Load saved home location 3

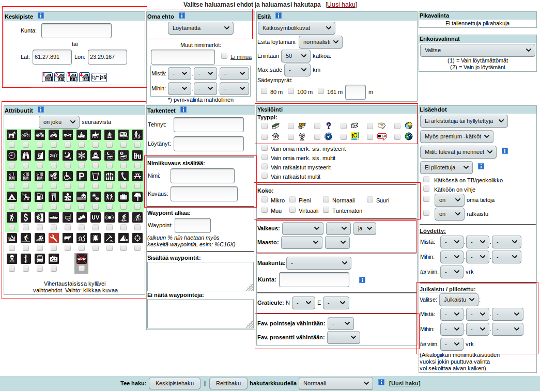72,77
